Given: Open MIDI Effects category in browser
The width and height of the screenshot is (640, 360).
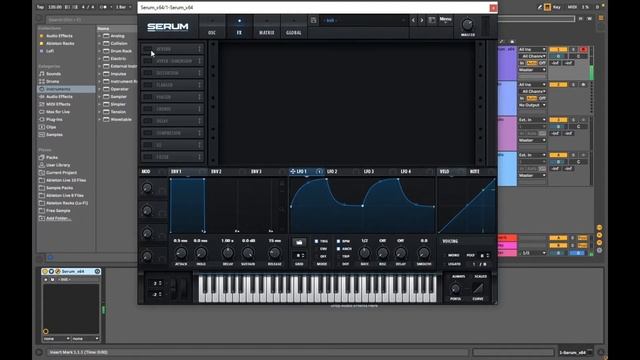Looking at the screenshot, I should [58, 104].
